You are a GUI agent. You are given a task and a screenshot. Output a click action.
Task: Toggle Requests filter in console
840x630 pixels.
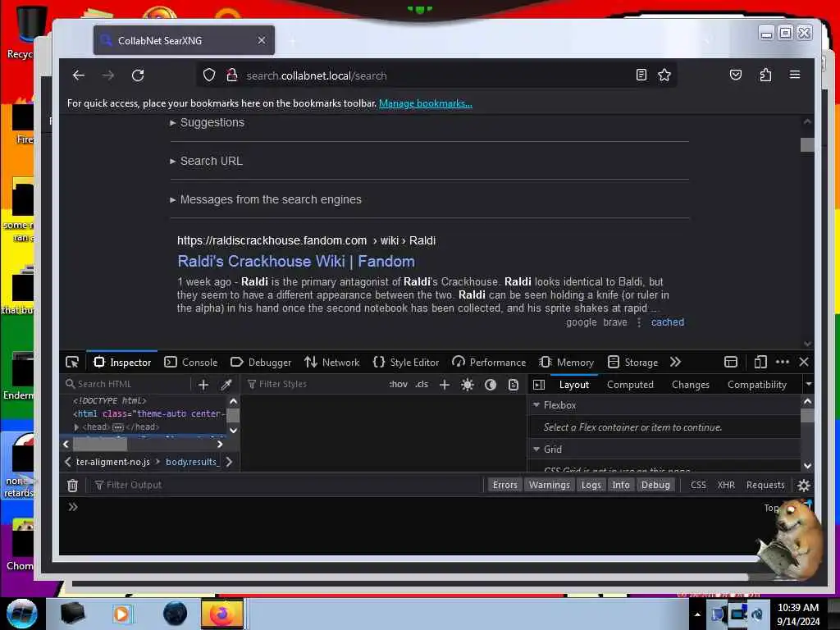click(765, 485)
